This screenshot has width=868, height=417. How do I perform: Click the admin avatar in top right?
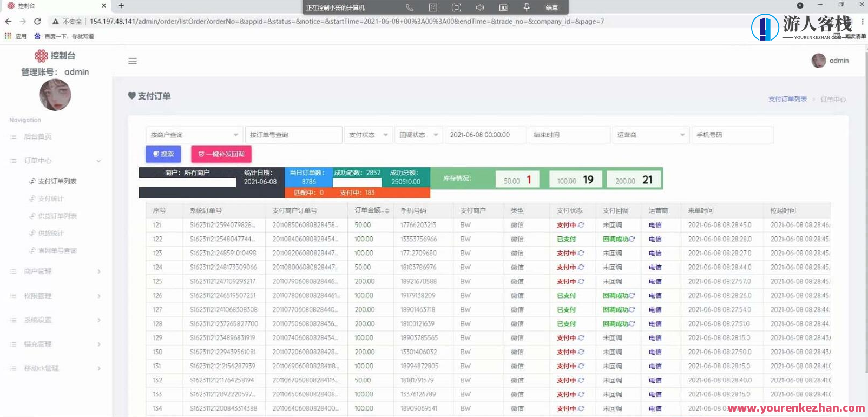coord(818,61)
